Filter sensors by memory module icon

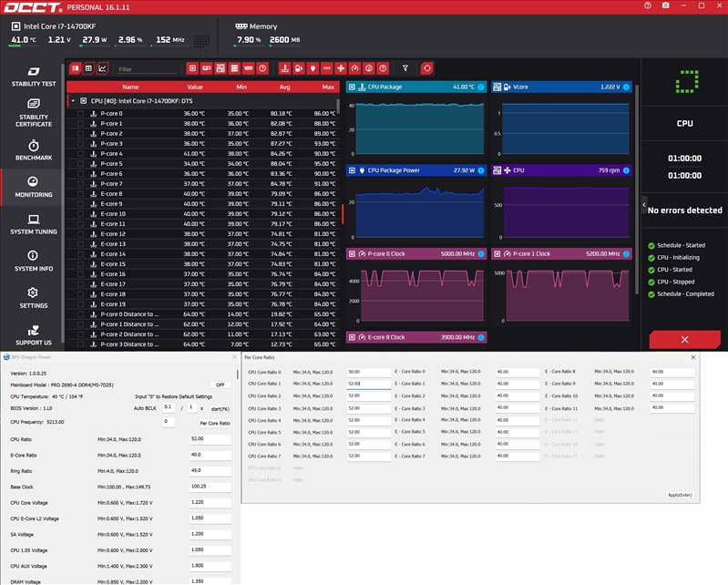[x=249, y=68]
